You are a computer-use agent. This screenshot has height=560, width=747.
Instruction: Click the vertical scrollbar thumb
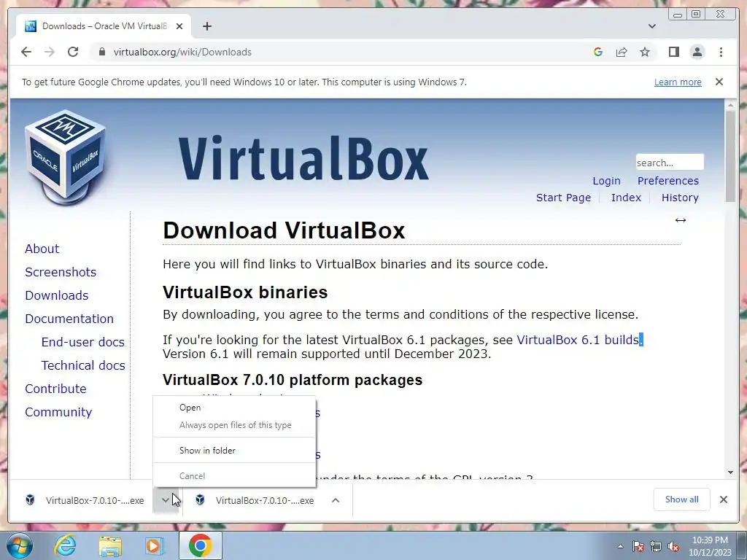click(730, 156)
